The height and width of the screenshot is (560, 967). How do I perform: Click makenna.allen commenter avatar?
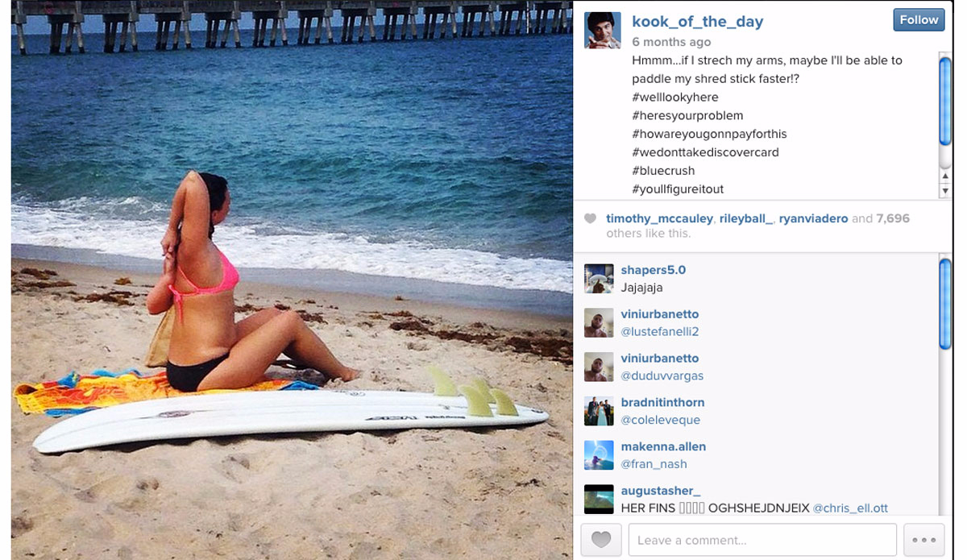coord(599,455)
